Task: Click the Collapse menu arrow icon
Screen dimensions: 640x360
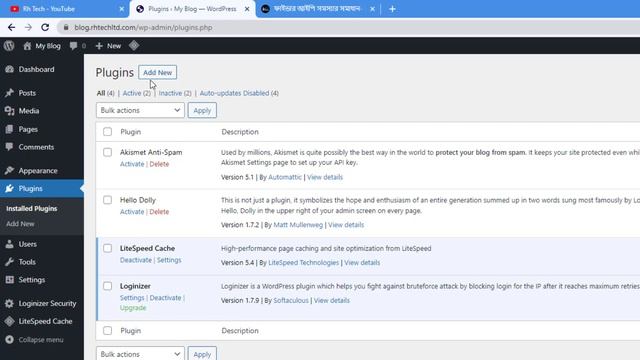Action: point(9,340)
